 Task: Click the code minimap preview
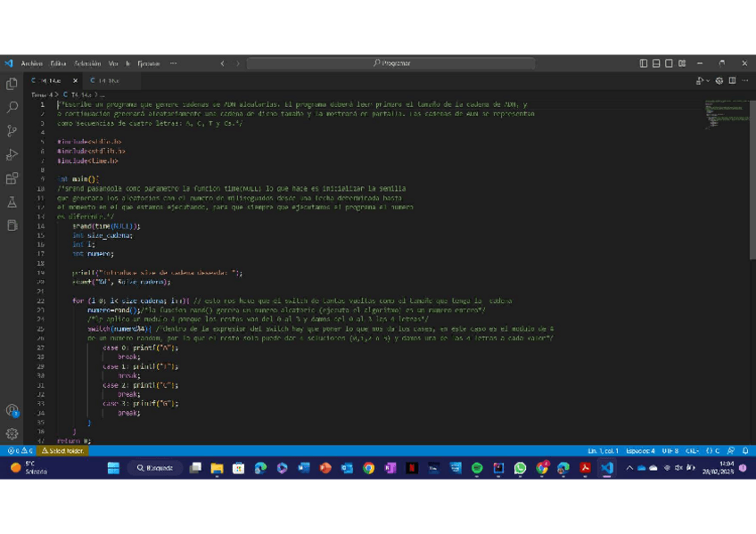727,111
